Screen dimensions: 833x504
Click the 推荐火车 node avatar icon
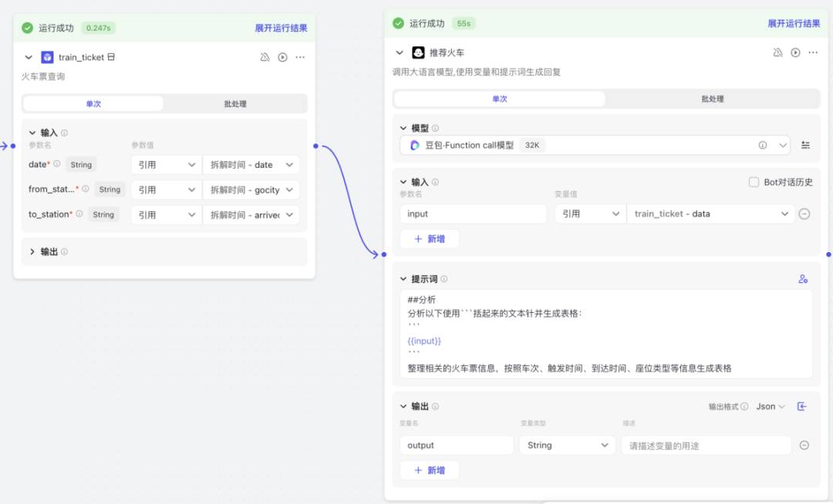click(418, 52)
